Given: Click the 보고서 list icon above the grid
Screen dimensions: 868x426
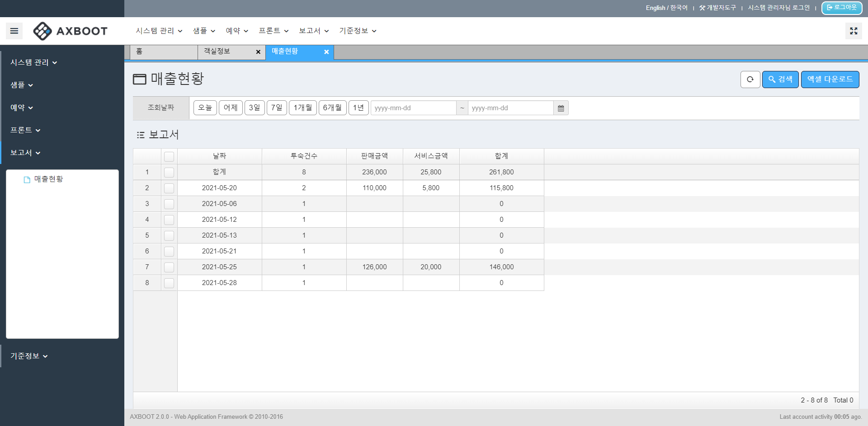Looking at the screenshot, I should coord(140,134).
